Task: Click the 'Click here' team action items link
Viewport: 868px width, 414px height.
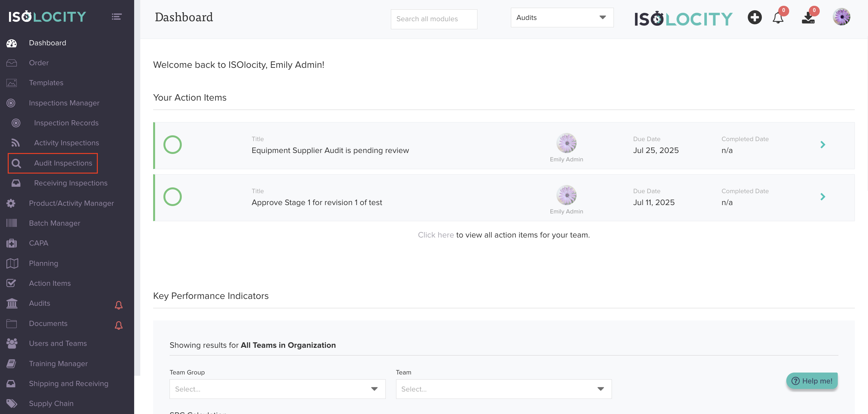Action: (x=435, y=235)
